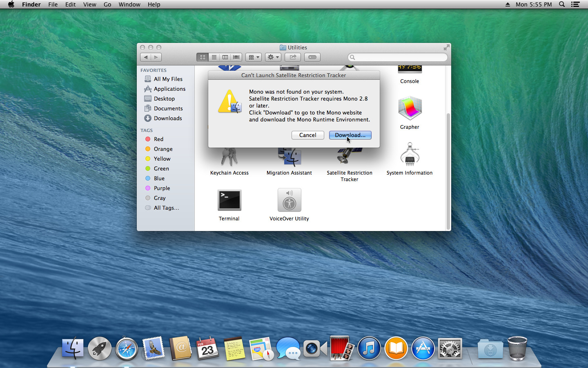The height and width of the screenshot is (368, 588).
Task: Select the Red tag in sidebar
Action: [x=158, y=139]
